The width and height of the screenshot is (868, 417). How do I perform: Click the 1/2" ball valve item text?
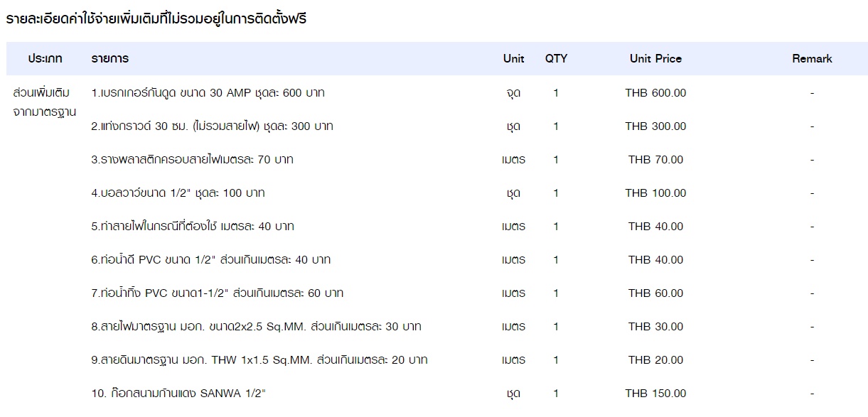(x=178, y=193)
